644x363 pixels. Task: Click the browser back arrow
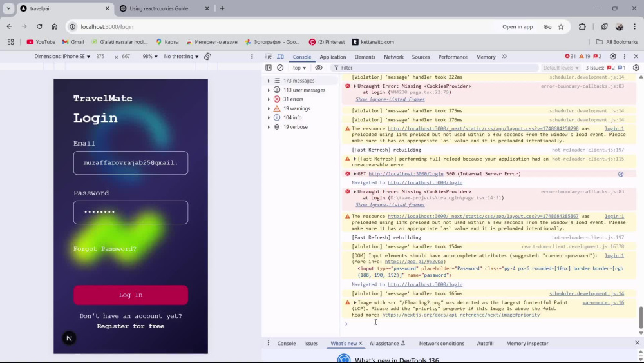9,26
